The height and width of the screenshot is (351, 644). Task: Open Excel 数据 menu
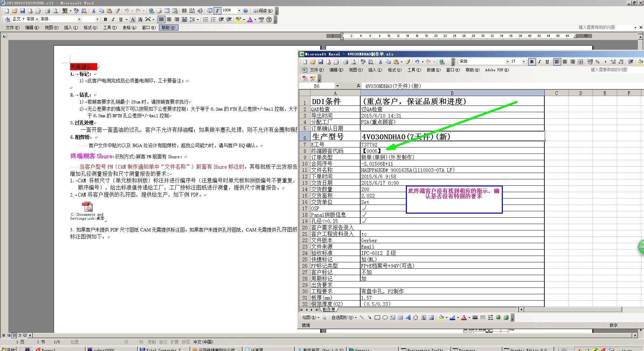tap(433, 70)
